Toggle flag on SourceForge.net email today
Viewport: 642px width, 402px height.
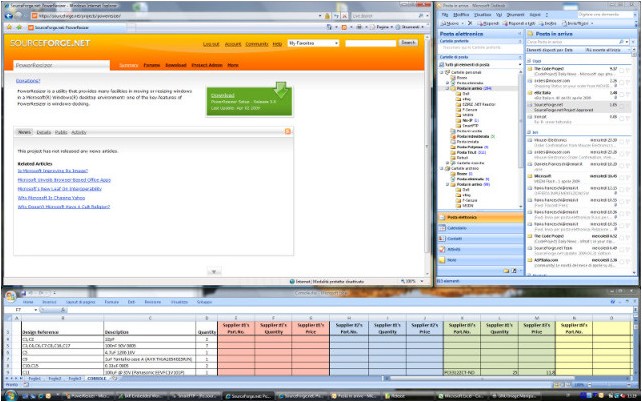[628, 106]
